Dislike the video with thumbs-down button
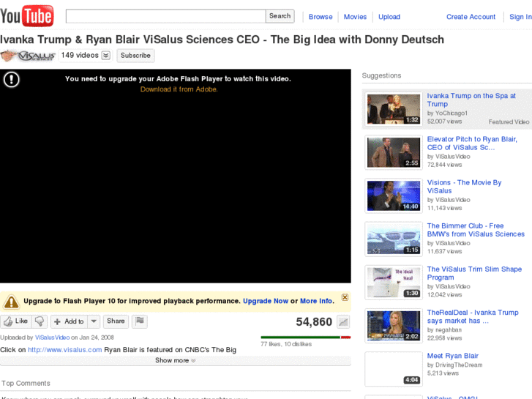532x399 pixels. tap(40, 321)
